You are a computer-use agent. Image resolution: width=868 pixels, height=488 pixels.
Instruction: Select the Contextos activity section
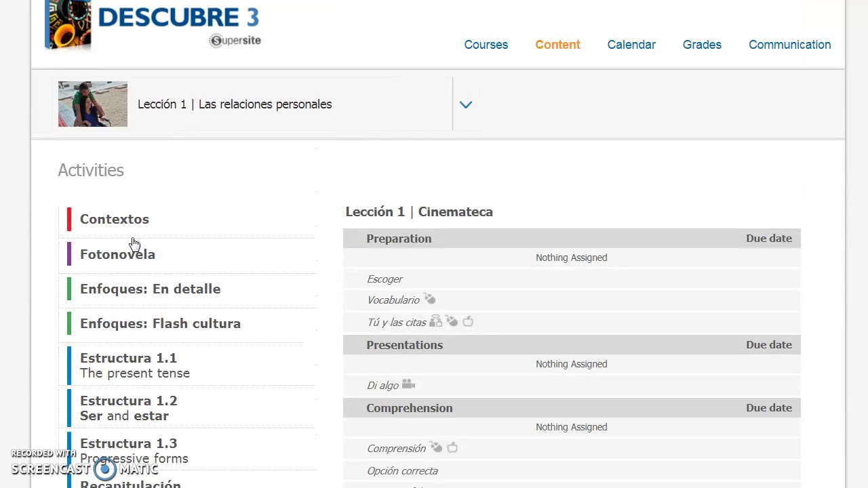coord(115,220)
